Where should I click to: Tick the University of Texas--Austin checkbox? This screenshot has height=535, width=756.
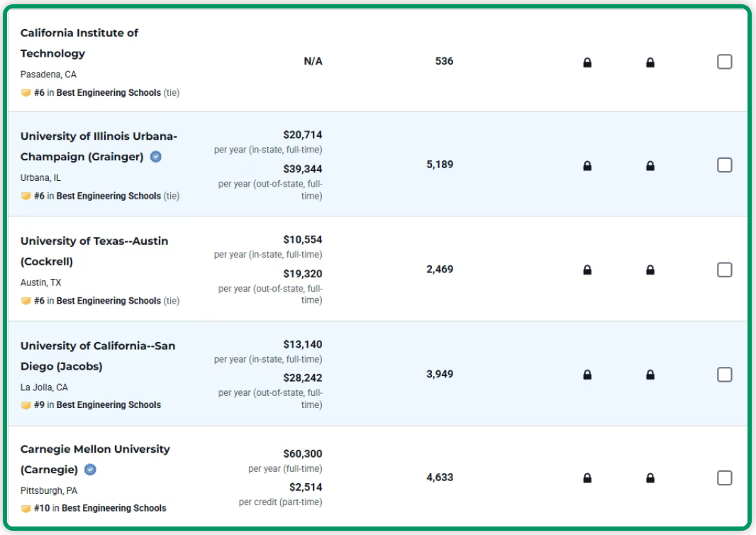coord(724,270)
